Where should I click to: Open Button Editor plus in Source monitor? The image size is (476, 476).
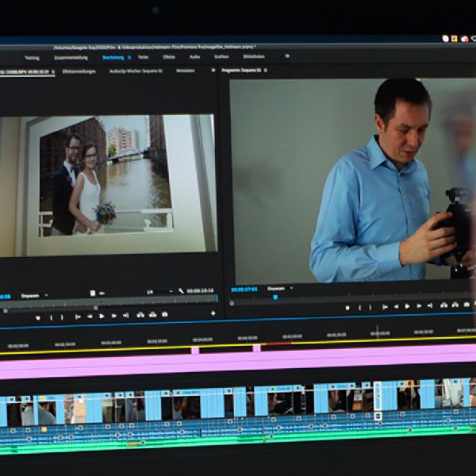click(213, 314)
